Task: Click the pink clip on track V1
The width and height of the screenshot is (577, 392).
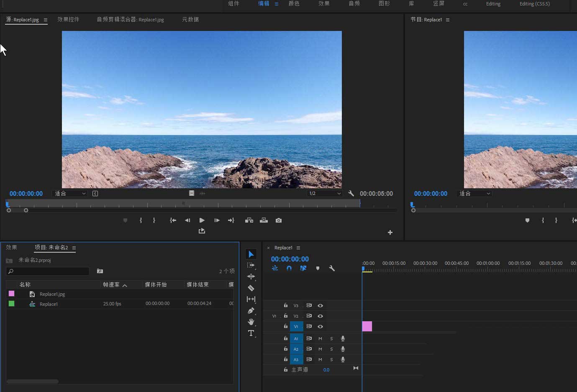Action: click(367, 326)
